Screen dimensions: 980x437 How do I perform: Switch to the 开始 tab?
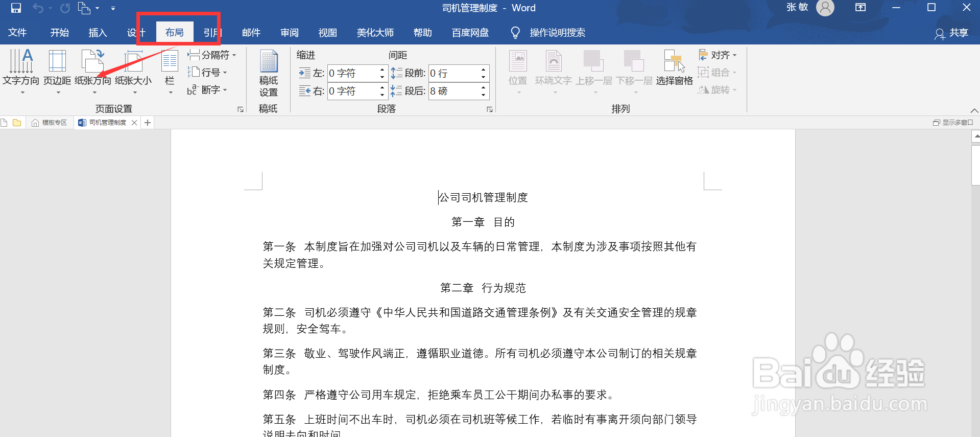tap(59, 33)
